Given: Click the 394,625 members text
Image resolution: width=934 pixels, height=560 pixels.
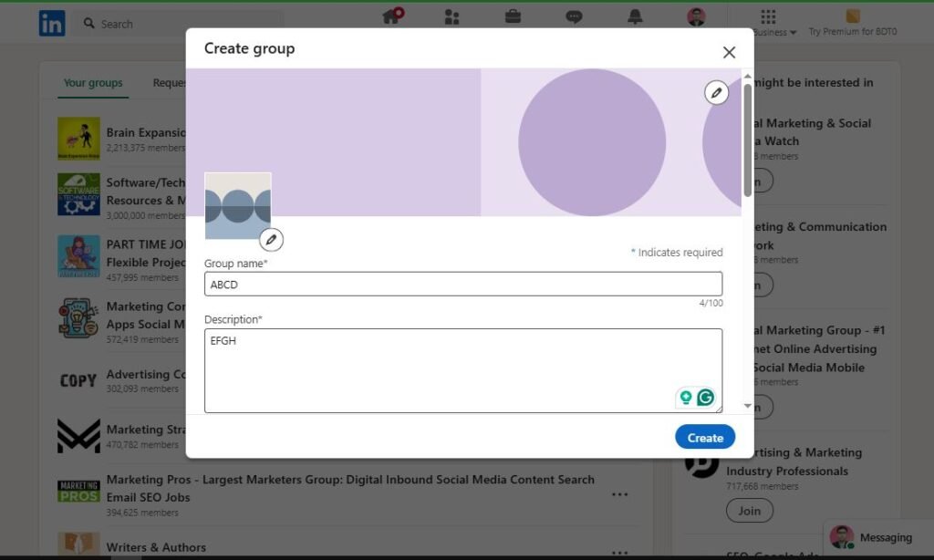Looking at the screenshot, I should [142, 513].
